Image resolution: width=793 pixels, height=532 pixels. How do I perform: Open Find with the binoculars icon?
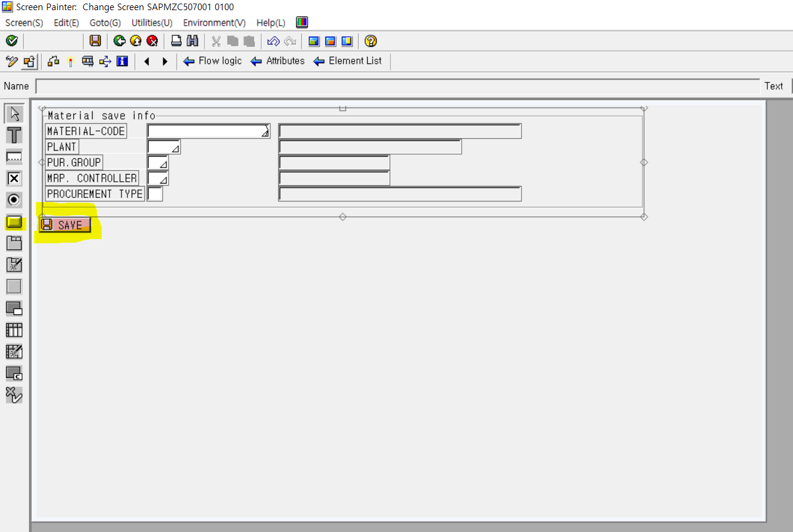pos(192,41)
